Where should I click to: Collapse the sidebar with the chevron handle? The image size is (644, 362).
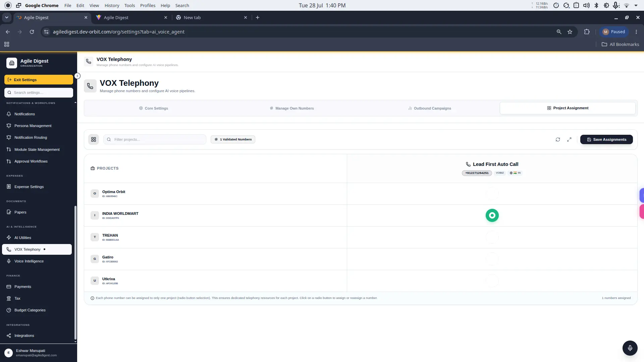point(77,76)
